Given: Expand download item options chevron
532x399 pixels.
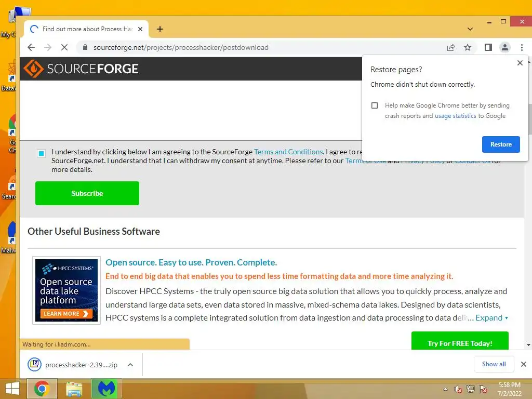Looking at the screenshot, I should tap(130, 365).
